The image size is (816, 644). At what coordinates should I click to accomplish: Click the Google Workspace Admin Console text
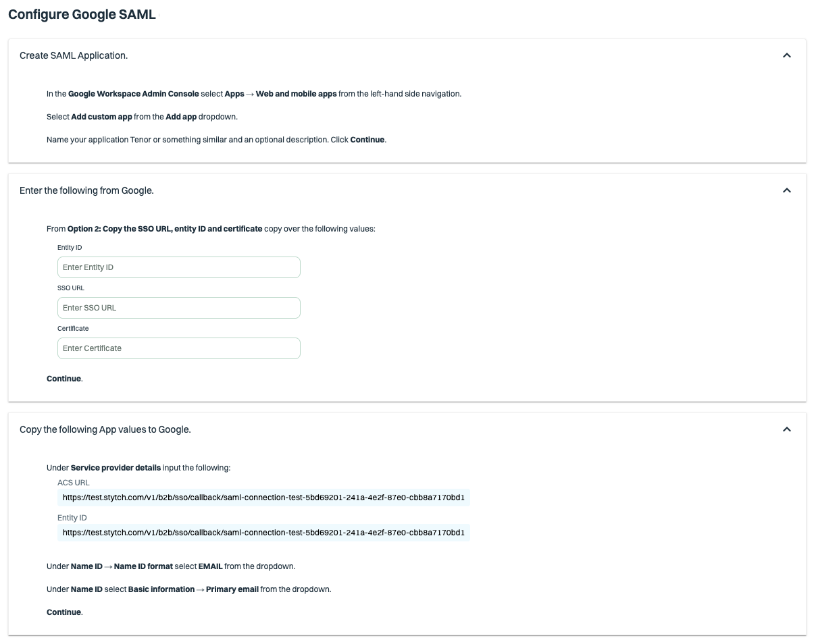pos(134,94)
